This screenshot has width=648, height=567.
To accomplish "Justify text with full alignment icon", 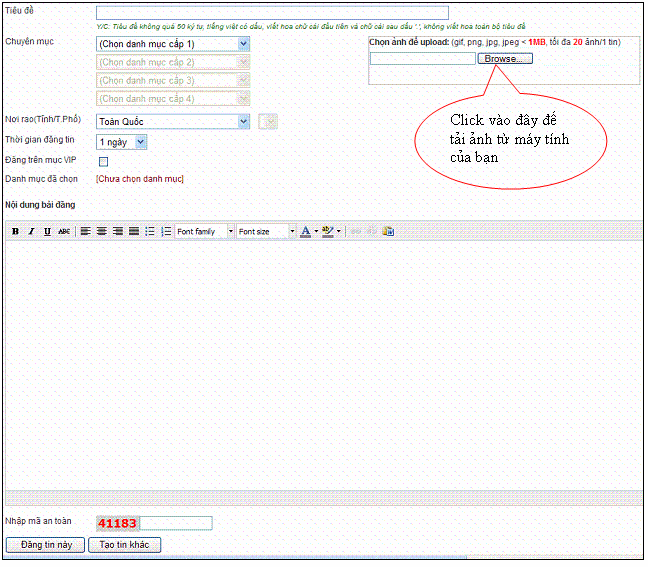I will (x=134, y=231).
